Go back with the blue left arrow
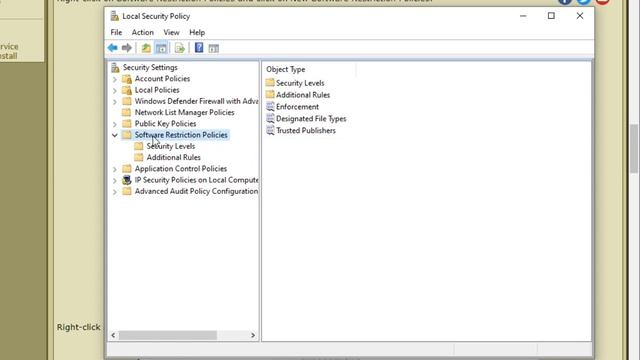 [113, 48]
